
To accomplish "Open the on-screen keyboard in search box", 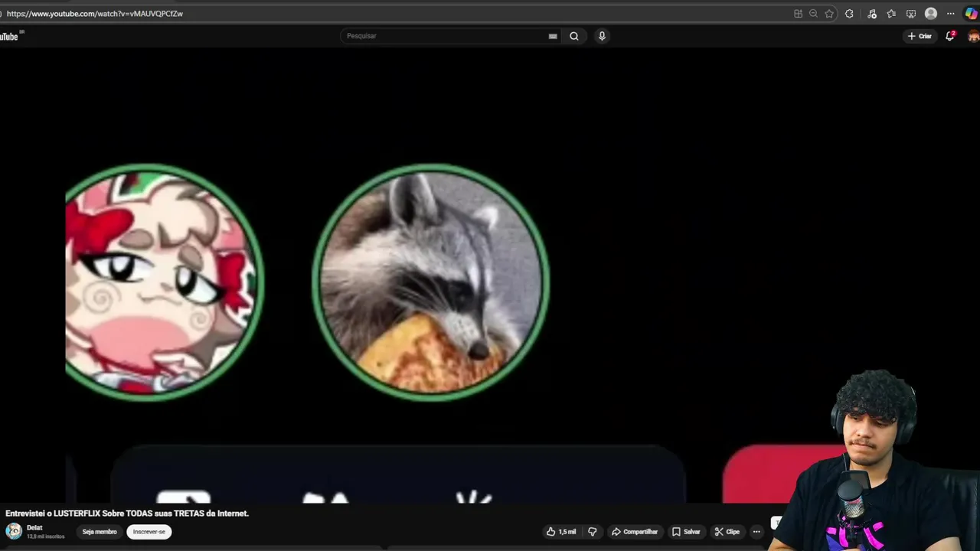I will click(x=553, y=36).
